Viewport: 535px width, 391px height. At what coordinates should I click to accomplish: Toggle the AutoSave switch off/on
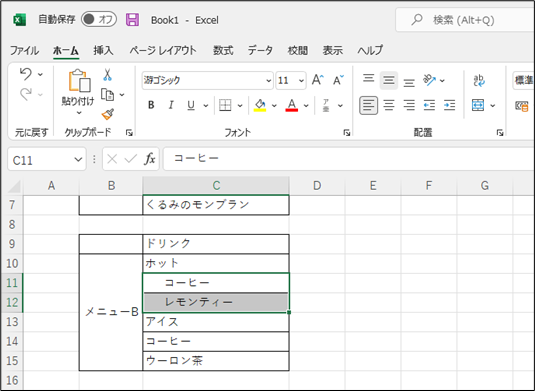pyautogui.click(x=99, y=19)
